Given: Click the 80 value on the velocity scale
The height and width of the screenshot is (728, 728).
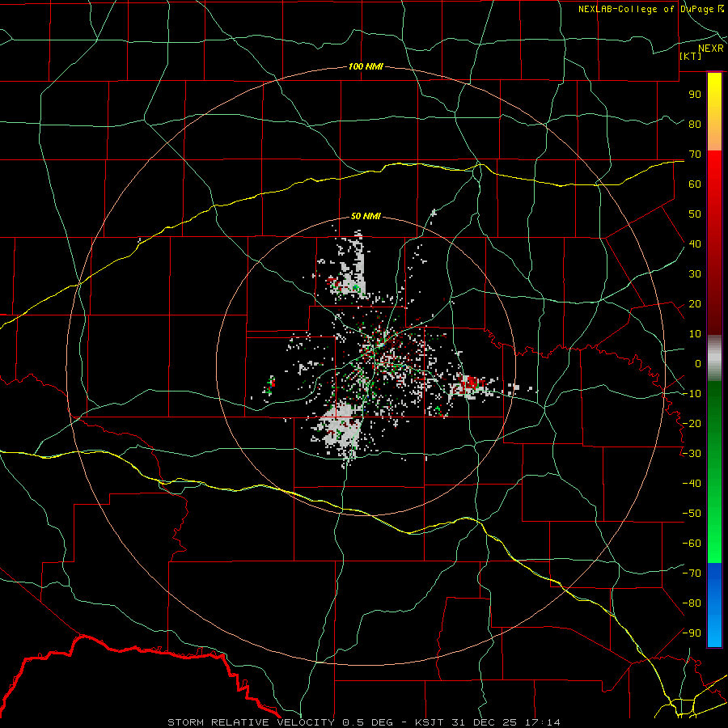Looking at the screenshot, I should point(695,124).
